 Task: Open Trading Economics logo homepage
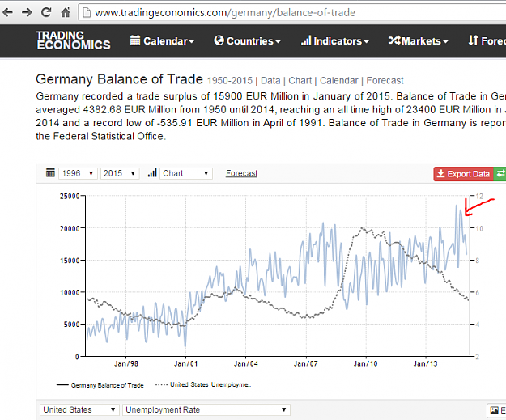(x=73, y=40)
